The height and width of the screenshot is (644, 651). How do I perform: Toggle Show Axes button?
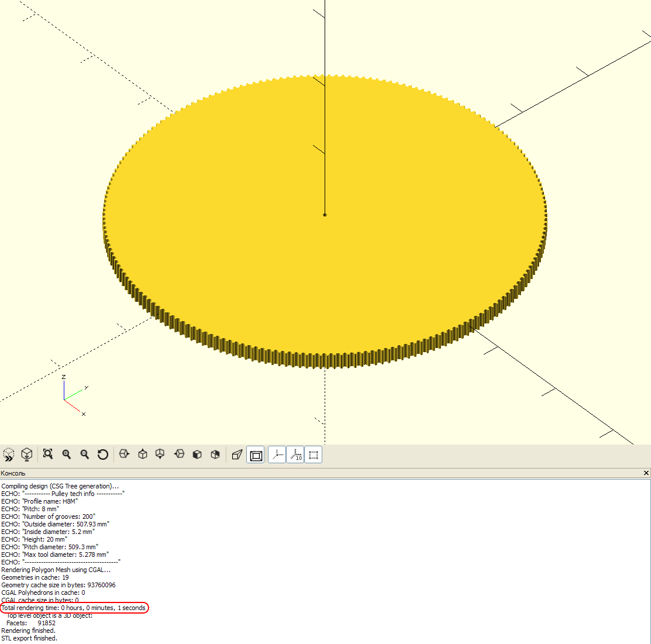click(277, 454)
